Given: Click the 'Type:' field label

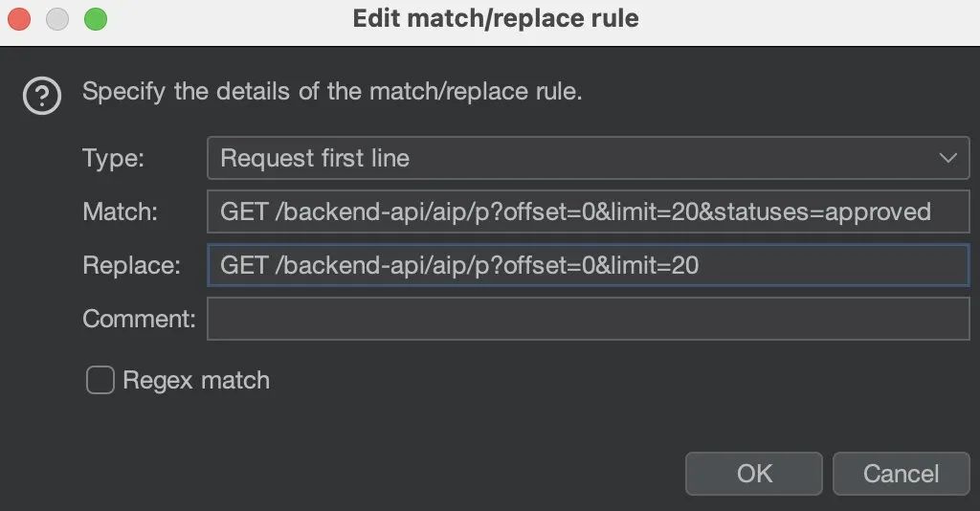Looking at the screenshot, I should 113,158.
